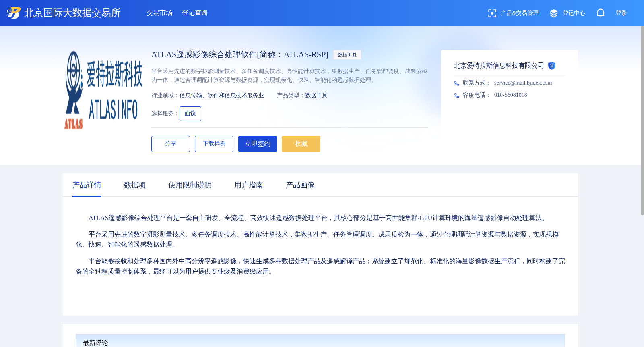Click the email service@mail.bjidex.com

click(523, 83)
